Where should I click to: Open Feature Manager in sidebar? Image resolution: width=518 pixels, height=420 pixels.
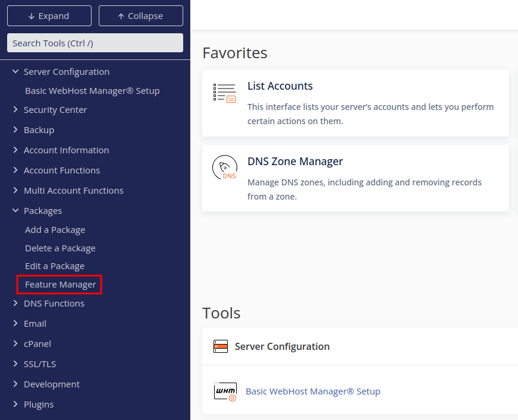click(60, 285)
